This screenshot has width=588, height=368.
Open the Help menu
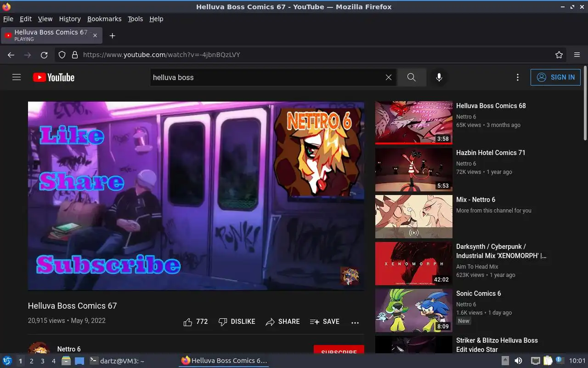coord(156,19)
